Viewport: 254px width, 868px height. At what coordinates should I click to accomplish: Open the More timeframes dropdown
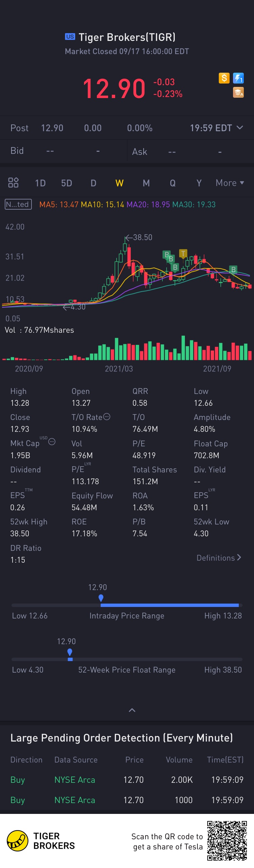(x=230, y=183)
